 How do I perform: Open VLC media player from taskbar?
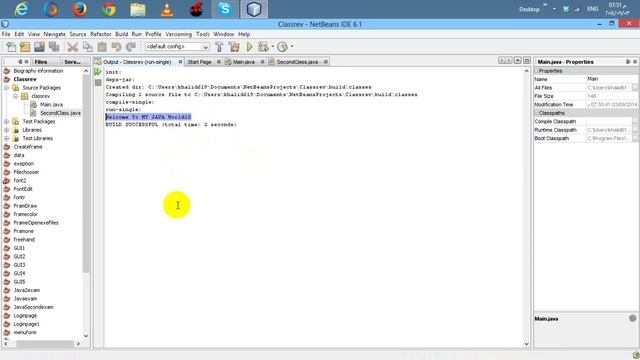(x=167, y=9)
